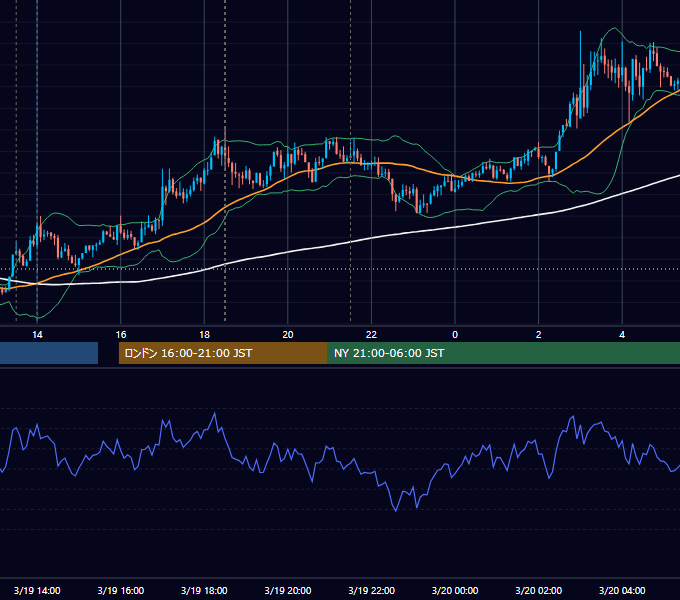Click hour 22 on the price chart axis
This screenshot has width=680, height=600.
(x=372, y=335)
